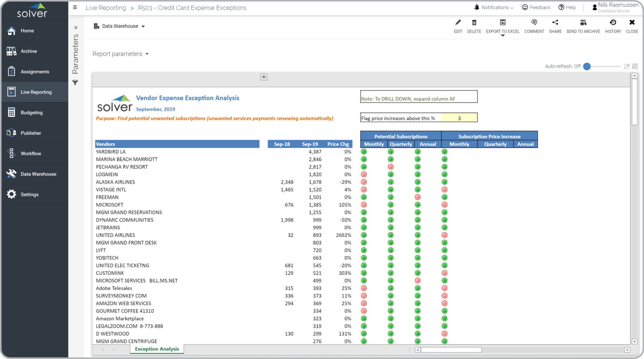Viewport: 644px width, 359px height.
Task: Click horizontal scrollbar thumb
Action: (x=451, y=350)
